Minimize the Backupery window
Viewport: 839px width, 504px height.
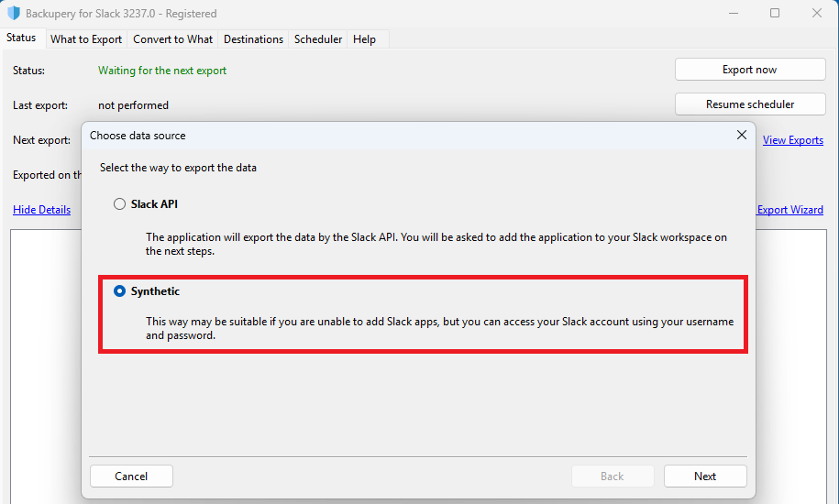(x=734, y=14)
